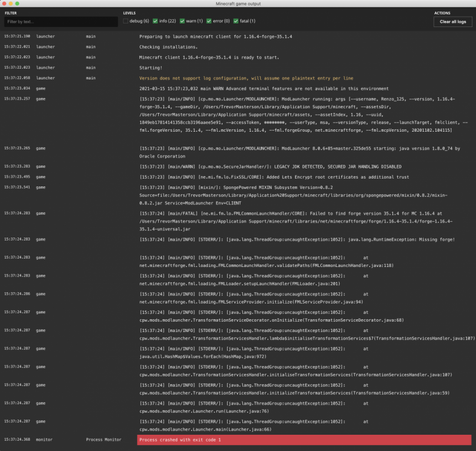Click the green maximize window button

click(17, 4)
